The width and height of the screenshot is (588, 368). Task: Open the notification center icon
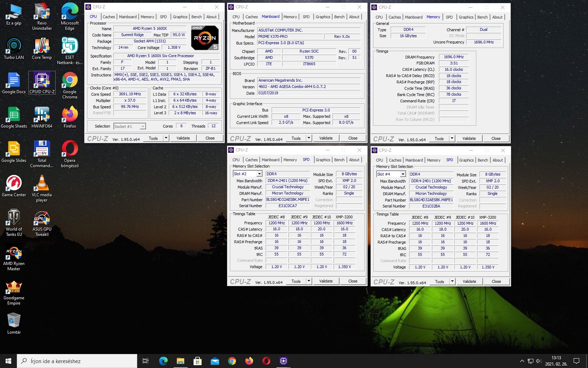576,361
